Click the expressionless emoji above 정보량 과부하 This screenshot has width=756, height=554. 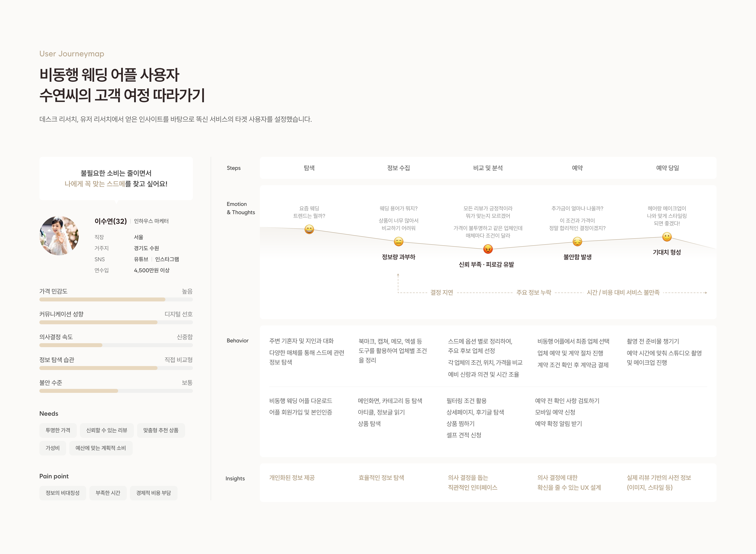click(x=398, y=242)
